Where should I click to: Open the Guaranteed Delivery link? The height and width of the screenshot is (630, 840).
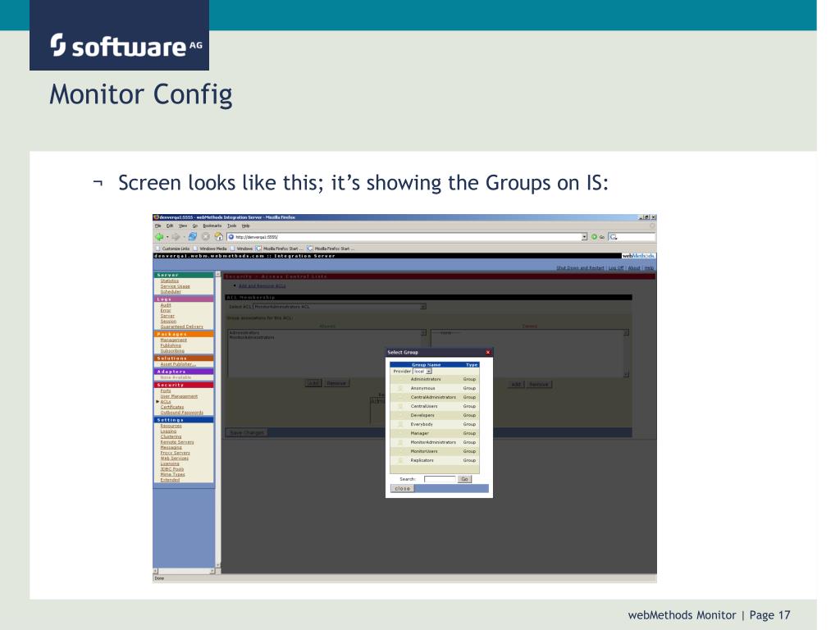pyautogui.click(x=181, y=326)
